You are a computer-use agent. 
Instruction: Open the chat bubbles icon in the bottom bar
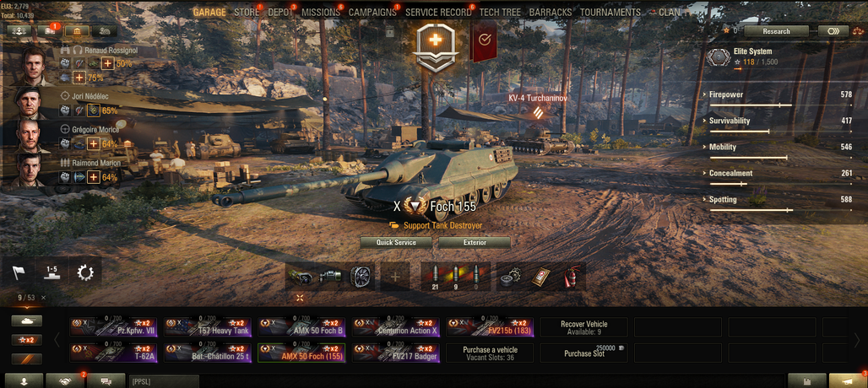[x=106, y=380]
